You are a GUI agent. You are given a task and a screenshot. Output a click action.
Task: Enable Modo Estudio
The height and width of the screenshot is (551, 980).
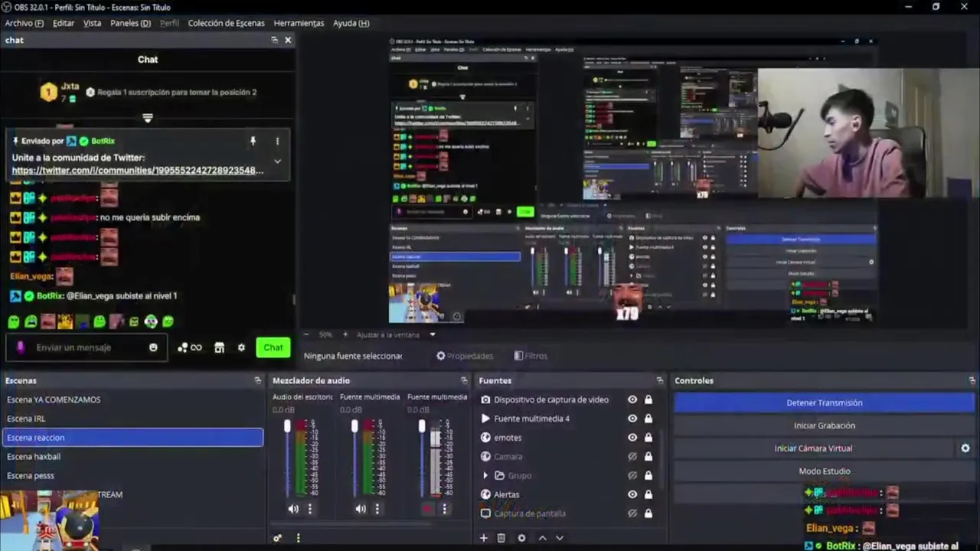[825, 471]
